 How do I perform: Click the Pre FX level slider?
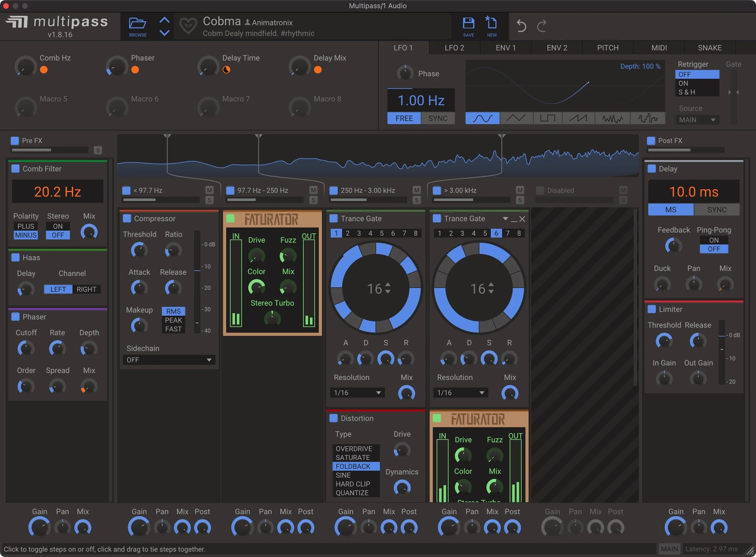(x=50, y=150)
